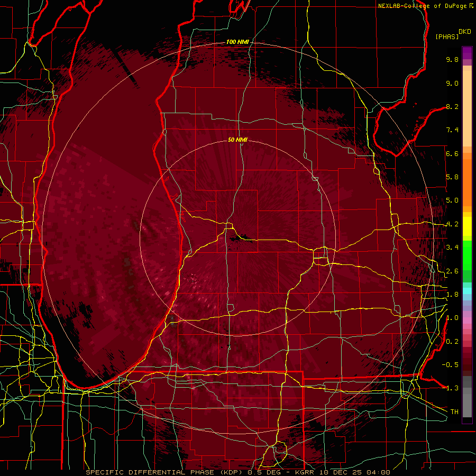
Task: Click the cyan band of the color scale
Action: pyautogui.click(x=467, y=291)
